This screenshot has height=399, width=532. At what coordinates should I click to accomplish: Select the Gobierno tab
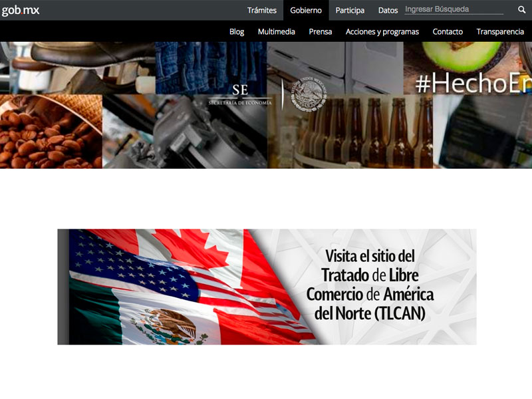[x=306, y=11]
